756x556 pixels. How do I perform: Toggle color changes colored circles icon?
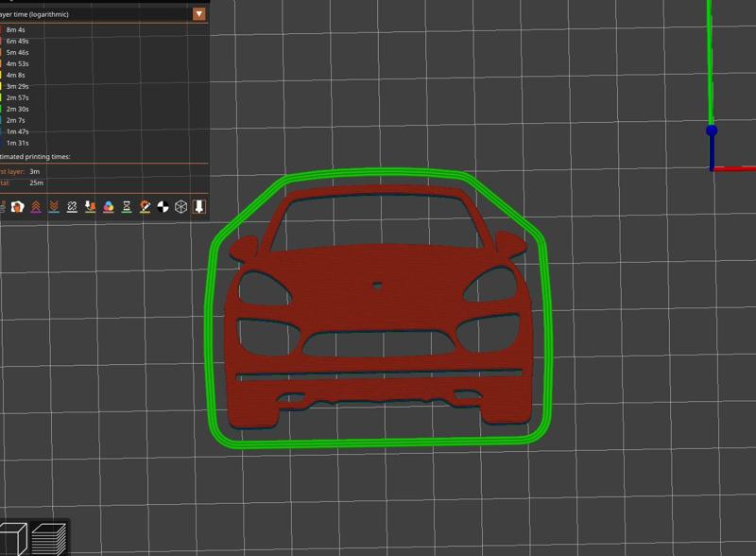(109, 207)
